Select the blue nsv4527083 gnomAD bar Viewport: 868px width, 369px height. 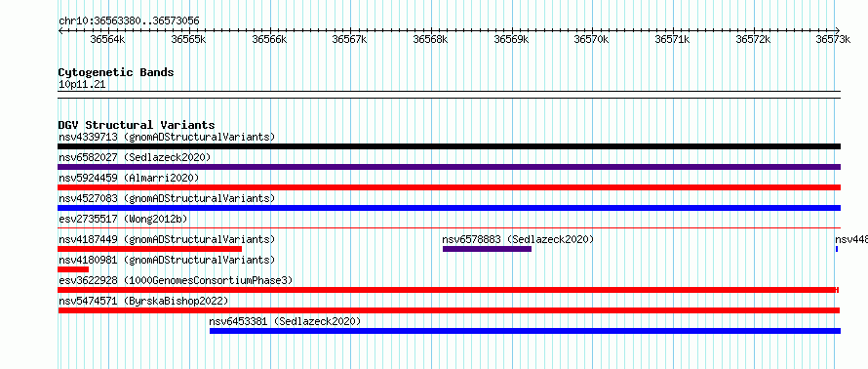tap(449, 208)
